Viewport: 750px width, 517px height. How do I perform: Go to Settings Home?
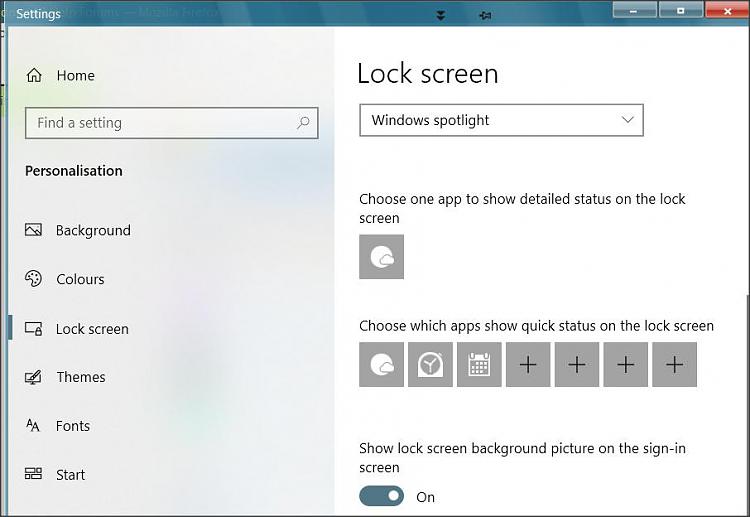75,76
